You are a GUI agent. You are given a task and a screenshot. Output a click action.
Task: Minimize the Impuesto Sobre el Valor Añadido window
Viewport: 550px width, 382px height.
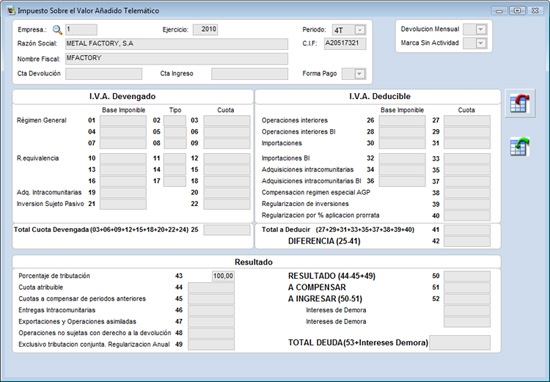coord(499,11)
